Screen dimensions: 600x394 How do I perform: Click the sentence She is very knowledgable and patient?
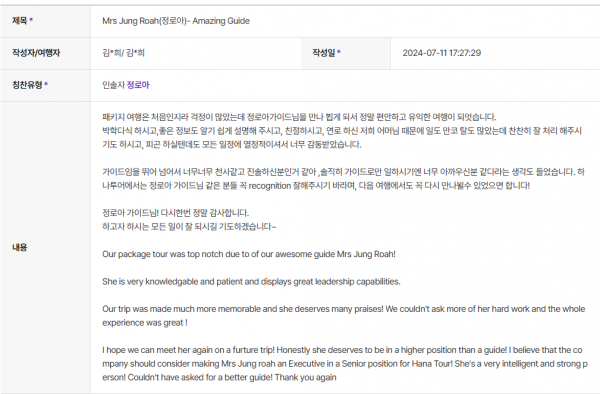pos(251,282)
